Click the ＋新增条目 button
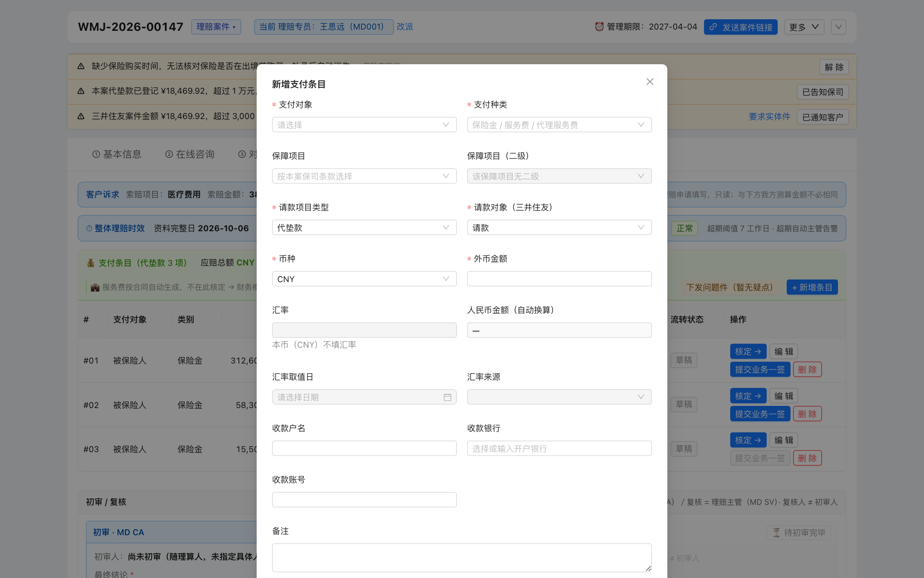This screenshot has width=924, height=578. (x=812, y=287)
